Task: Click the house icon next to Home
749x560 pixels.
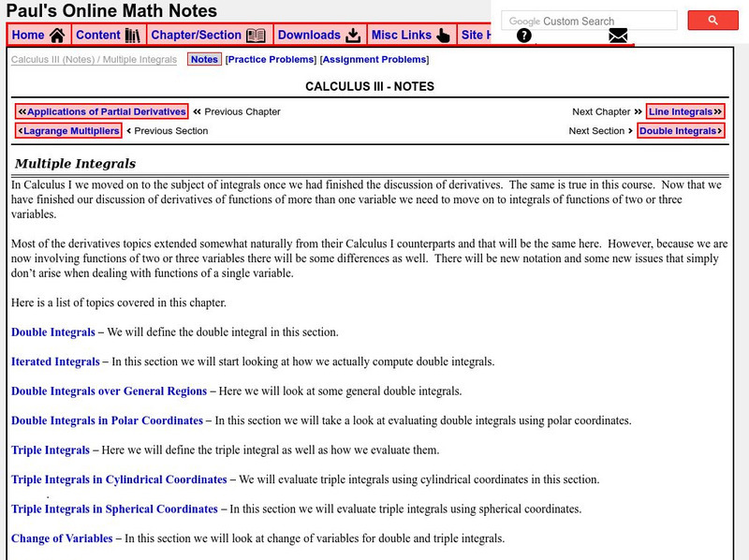Action: coord(57,35)
